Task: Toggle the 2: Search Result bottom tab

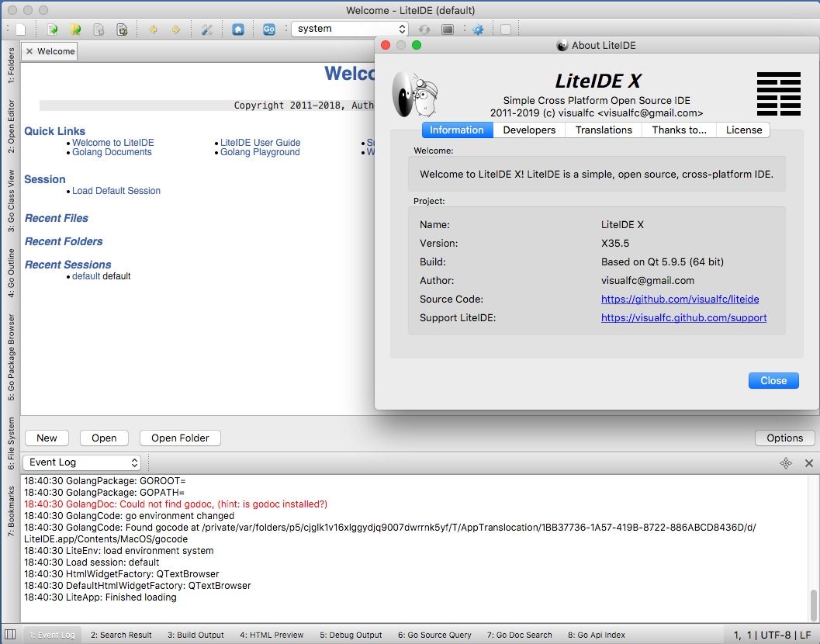Action: (x=121, y=635)
